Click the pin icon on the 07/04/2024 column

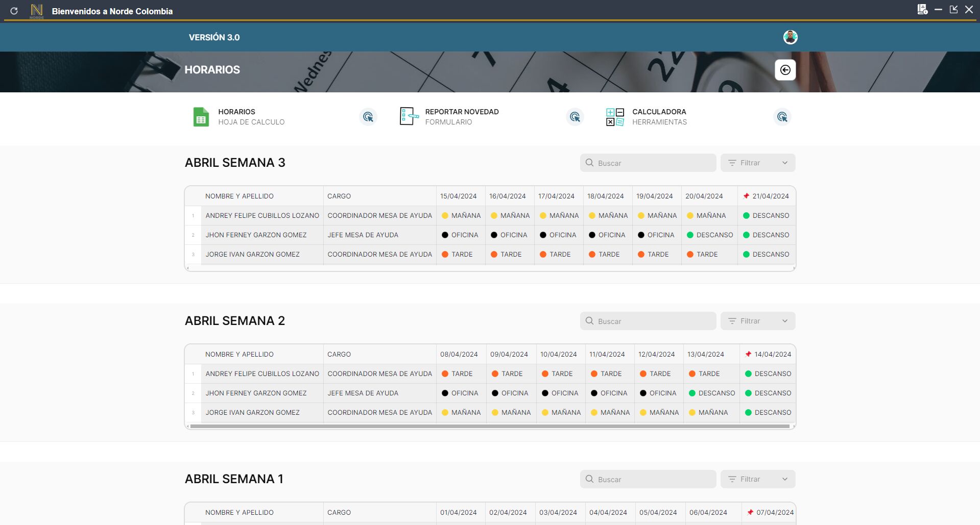coord(750,512)
